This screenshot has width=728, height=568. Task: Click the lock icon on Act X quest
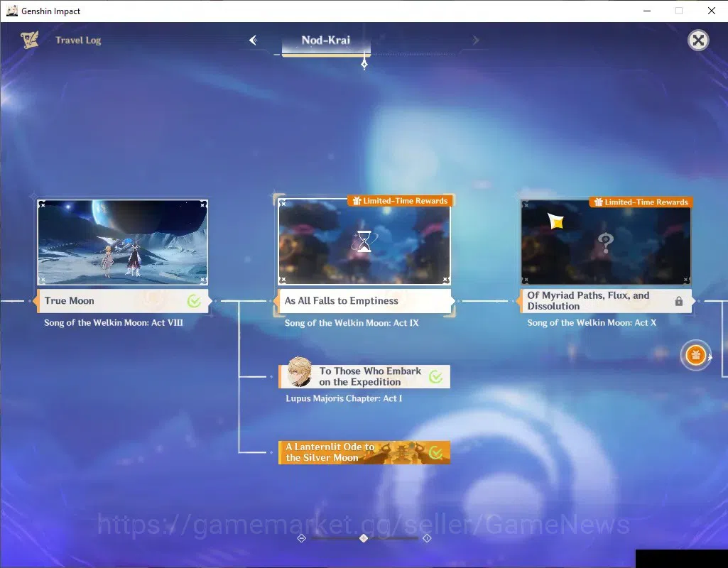[679, 301]
